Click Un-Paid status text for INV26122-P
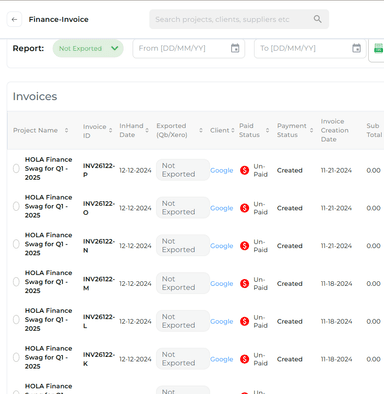This screenshot has height=394, width=384. coord(261,170)
